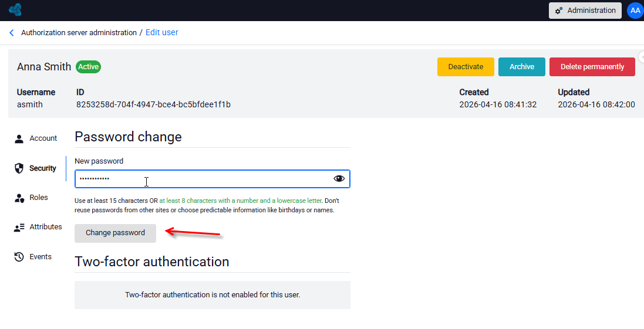Open the Attributes tab
Viewport: 644px width, 329px height.
46,226
